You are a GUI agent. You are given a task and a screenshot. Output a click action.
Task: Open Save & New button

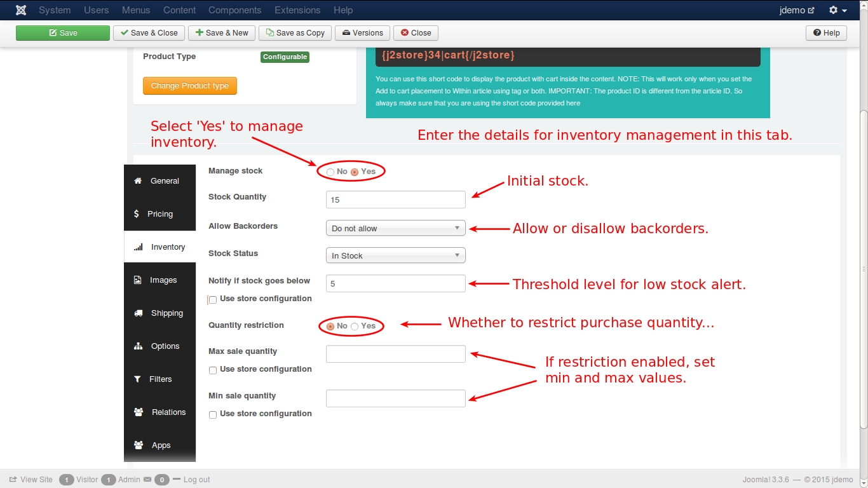pyautogui.click(x=222, y=33)
